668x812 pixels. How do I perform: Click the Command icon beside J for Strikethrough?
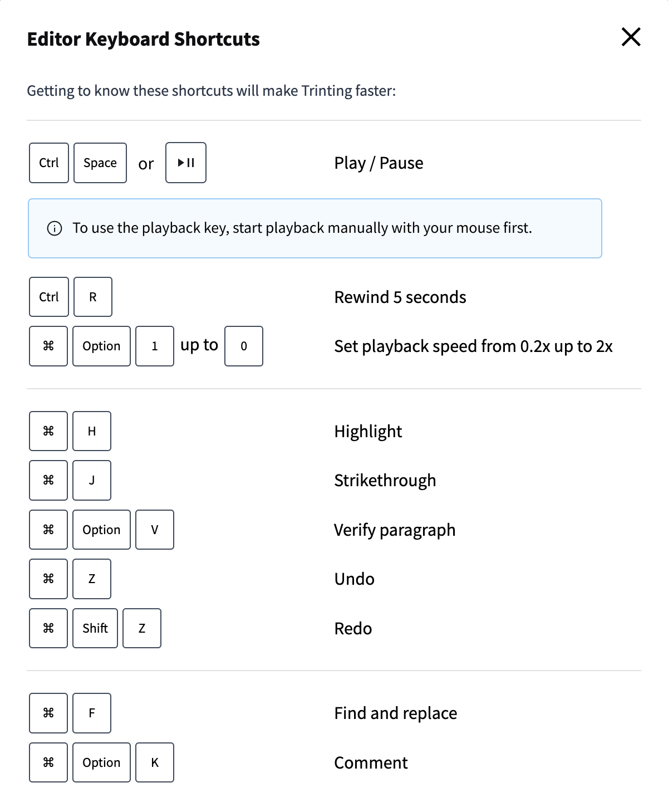(x=48, y=480)
